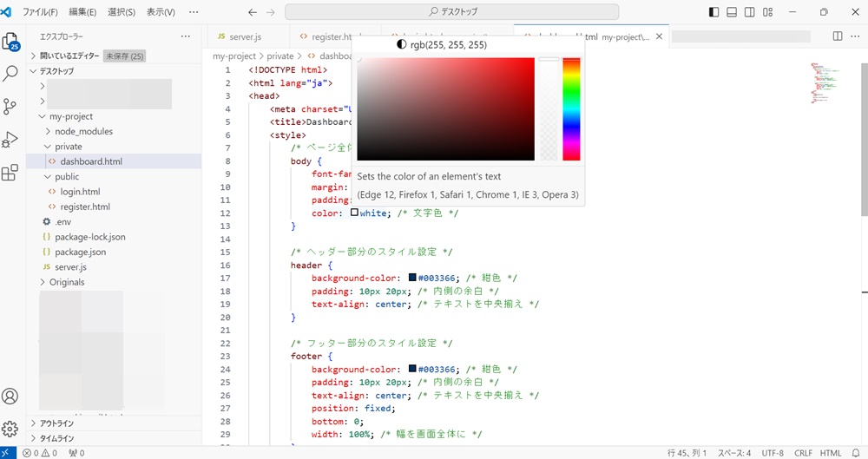Open notifications bell in status bar
Viewport: 868px width, 459px height.
coord(856,453)
